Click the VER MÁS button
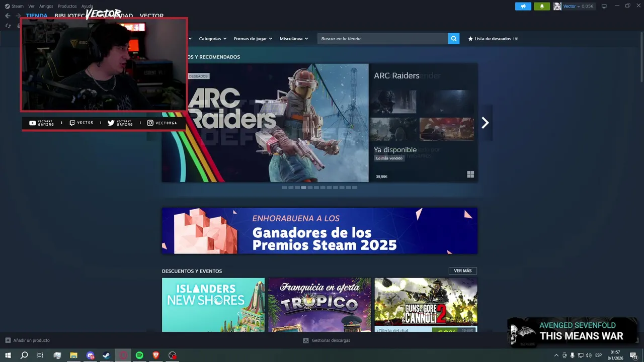644x362 pixels. click(x=463, y=271)
